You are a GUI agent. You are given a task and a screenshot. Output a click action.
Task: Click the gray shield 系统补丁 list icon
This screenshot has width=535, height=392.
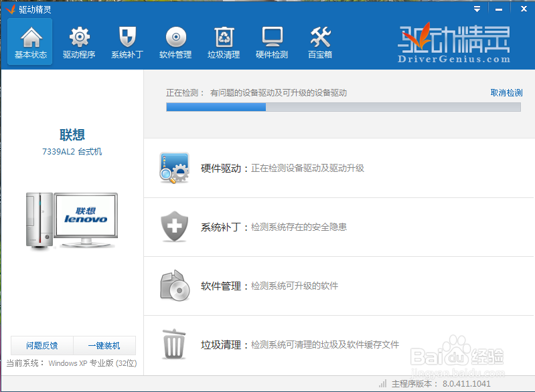pyautogui.click(x=174, y=227)
